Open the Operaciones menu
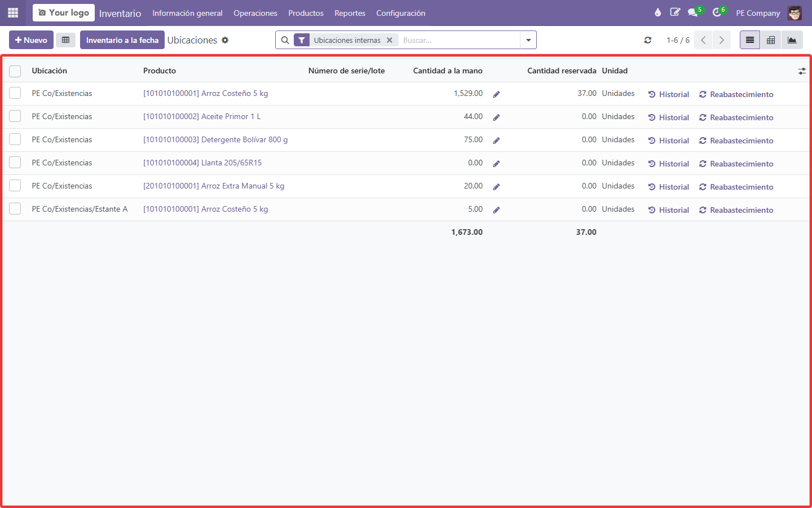 coord(255,13)
